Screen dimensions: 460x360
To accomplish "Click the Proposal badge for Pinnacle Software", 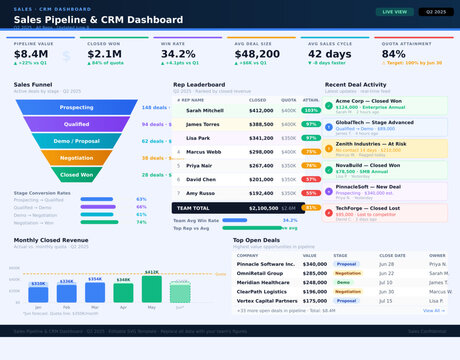I will click(x=346, y=264).
